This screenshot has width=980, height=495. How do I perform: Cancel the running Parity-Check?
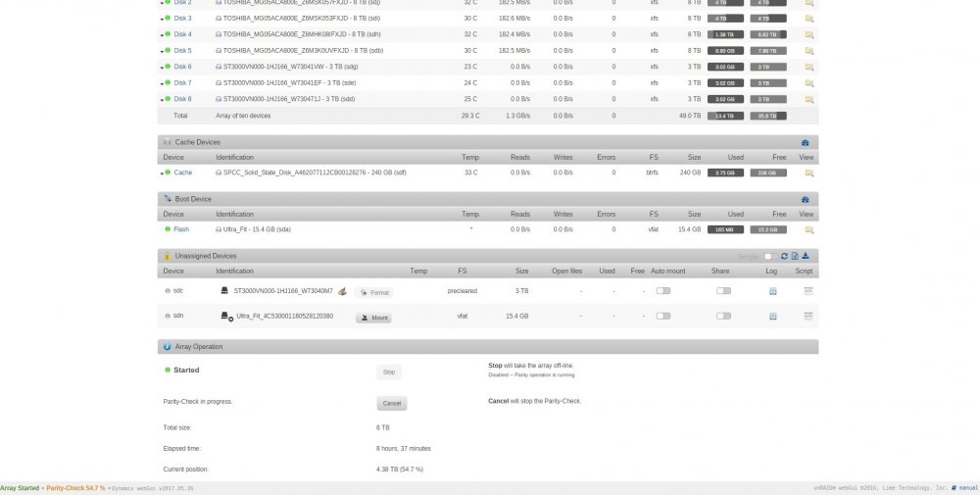pyautogui.click(x=392, y=403)
